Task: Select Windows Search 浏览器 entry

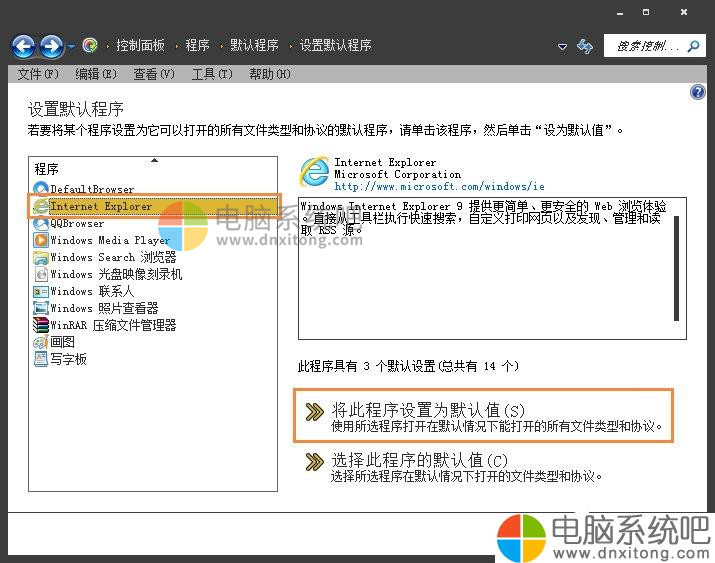Action: pos(113,257)
